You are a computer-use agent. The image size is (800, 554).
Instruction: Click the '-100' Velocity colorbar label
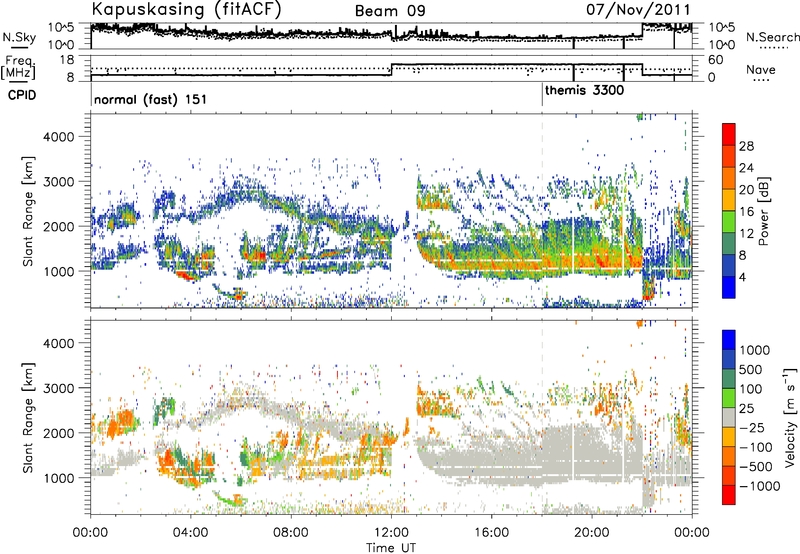(756, 447)
